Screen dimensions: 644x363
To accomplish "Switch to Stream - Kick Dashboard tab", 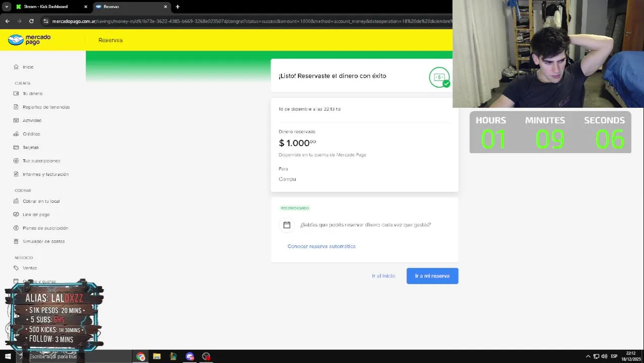I will click(x=51, y=7).
